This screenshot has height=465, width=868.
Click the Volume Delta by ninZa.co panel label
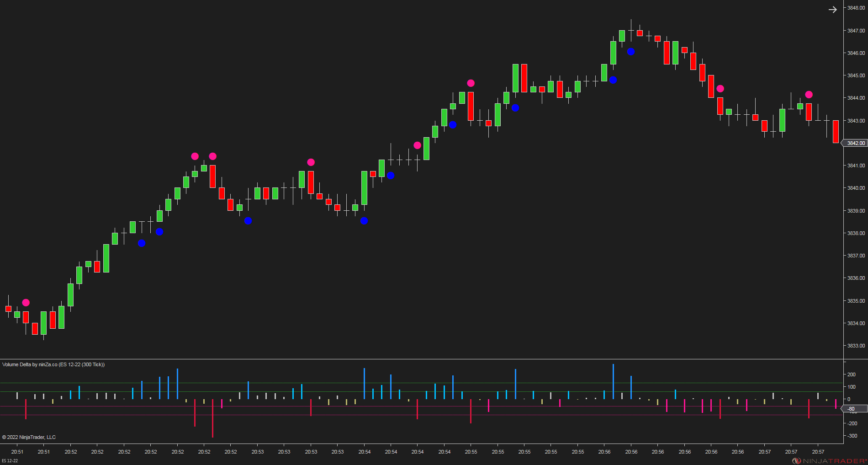[53, 365]
